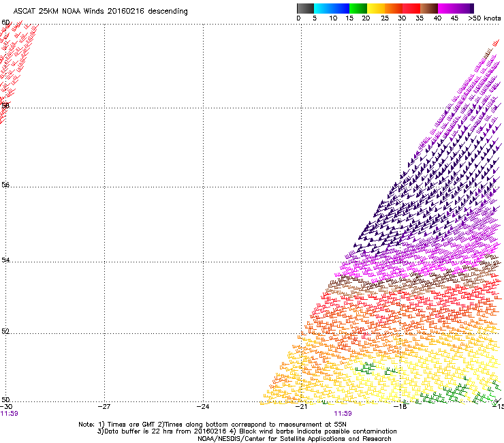The width and height of the screenshot is (504, 443).
Task: Click the latitude axis label '60'
Action: [x=5, y=22]
